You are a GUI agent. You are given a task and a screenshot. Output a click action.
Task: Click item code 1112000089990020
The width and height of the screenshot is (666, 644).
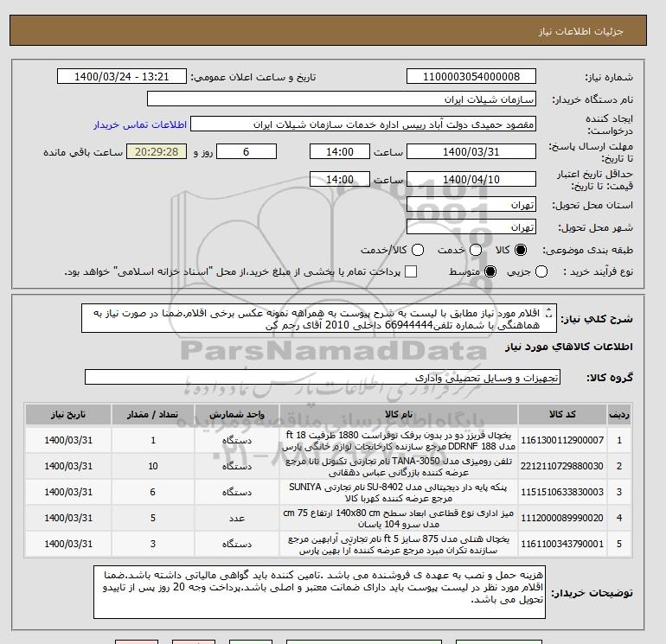tap(562, 518)
